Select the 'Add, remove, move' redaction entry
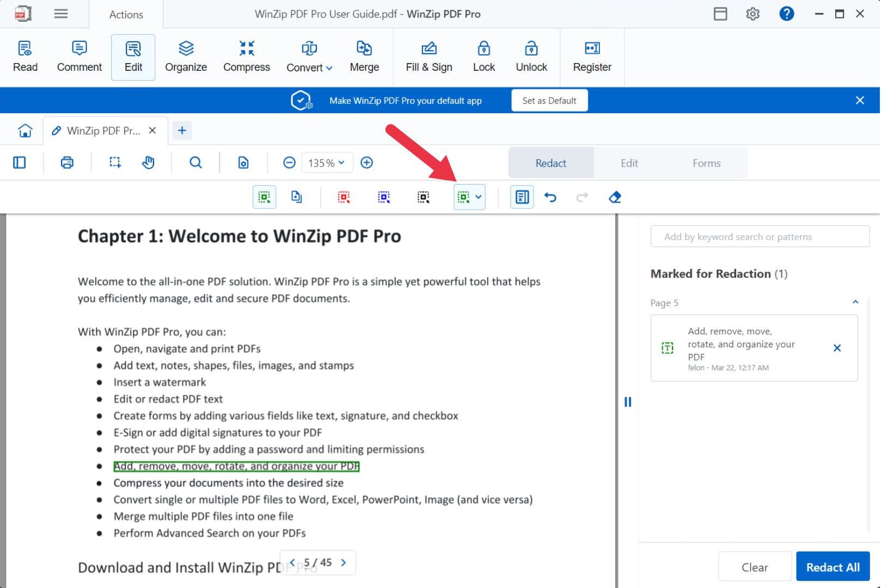The width and height of the screenshot is (882, 588). click(x=754, y=348)
